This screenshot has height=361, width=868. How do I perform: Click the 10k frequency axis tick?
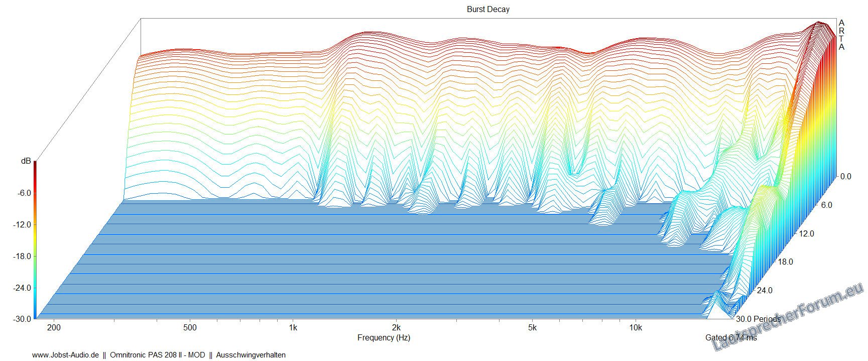click(635, 328)
